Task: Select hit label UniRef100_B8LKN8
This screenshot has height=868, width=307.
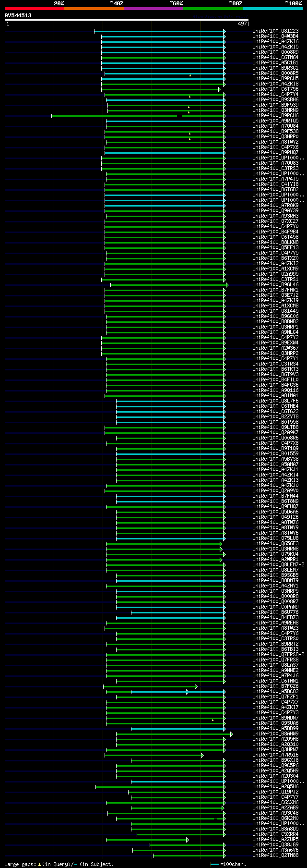Action: tap(275, 243)
